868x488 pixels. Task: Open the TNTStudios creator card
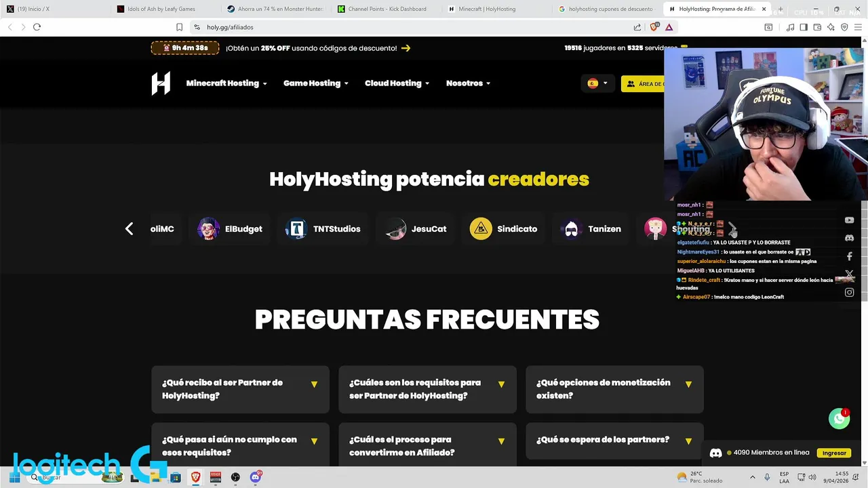(x=323, y=228)
